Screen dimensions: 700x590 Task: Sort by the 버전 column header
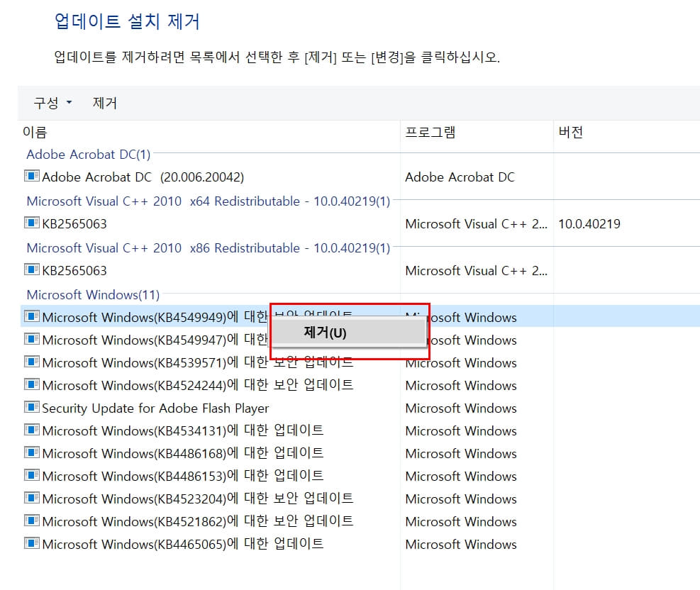click(570, 132)
